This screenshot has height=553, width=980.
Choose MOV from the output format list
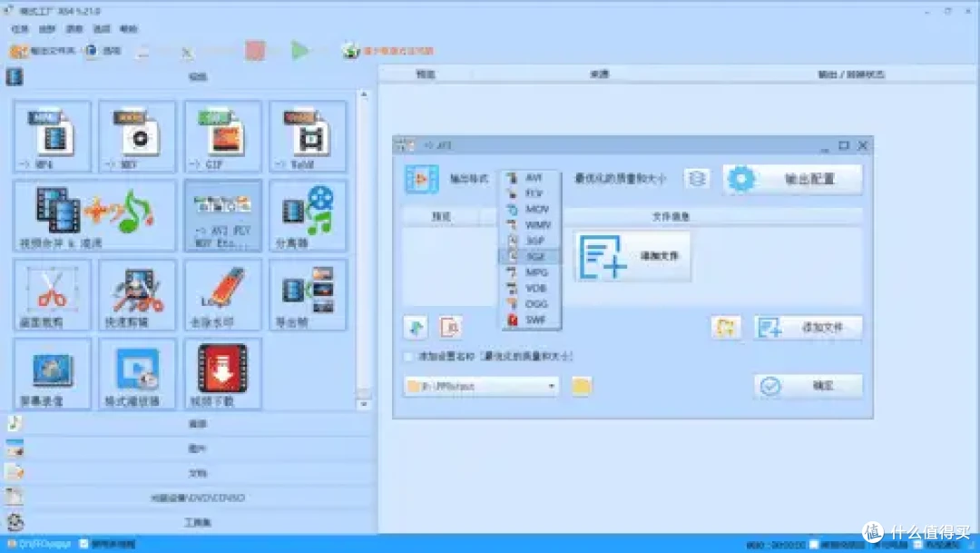pyautogui.click(x=530, y=209)
